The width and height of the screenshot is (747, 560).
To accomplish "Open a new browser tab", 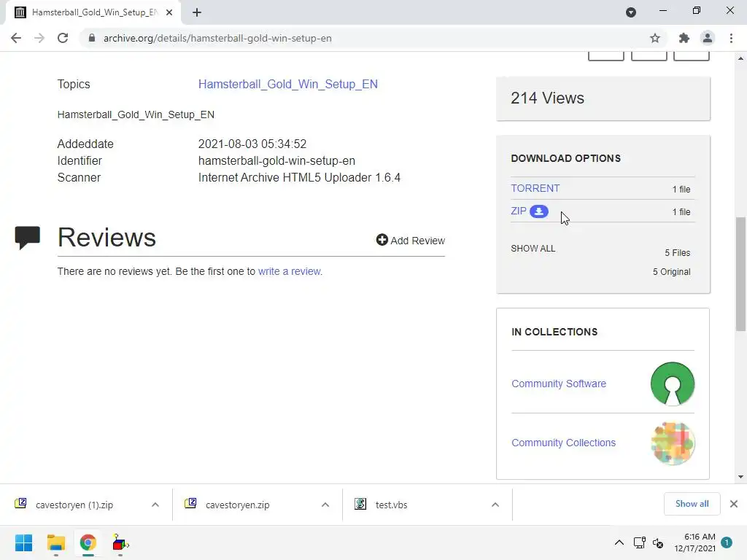I will pos(197,12).
